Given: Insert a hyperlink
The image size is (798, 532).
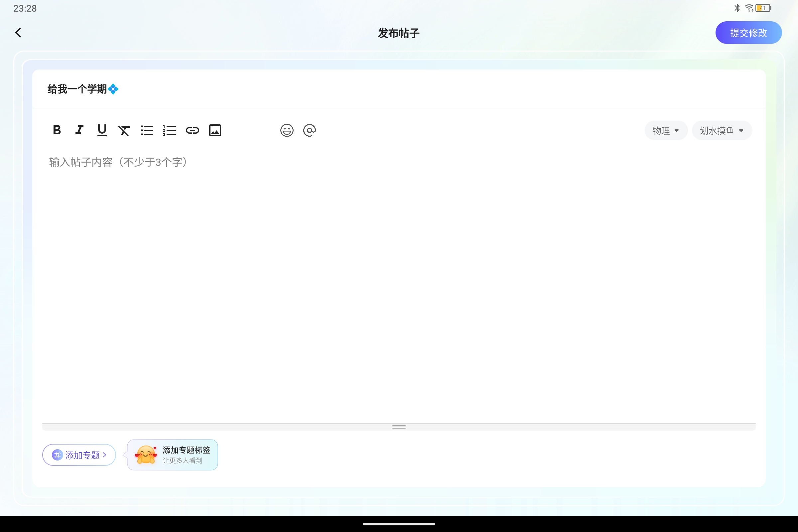Looking at the screenshot, I should tap(193, 130).
